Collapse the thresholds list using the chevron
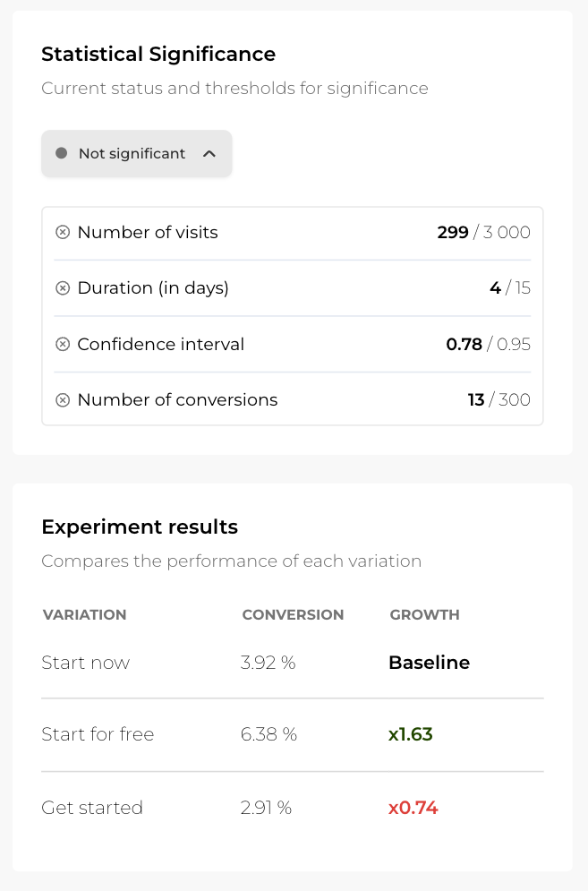 pyautogui.click(x=209, y=153)
